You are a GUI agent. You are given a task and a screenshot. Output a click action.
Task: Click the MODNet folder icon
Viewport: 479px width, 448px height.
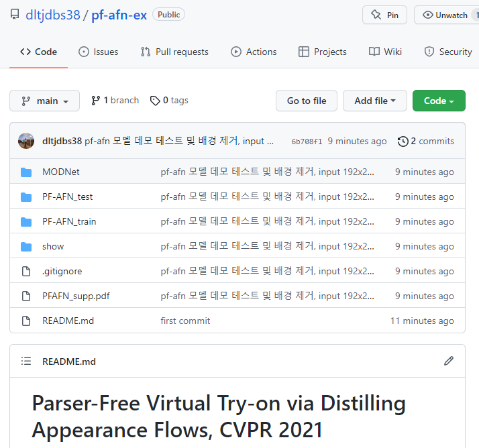click(26, 172)
